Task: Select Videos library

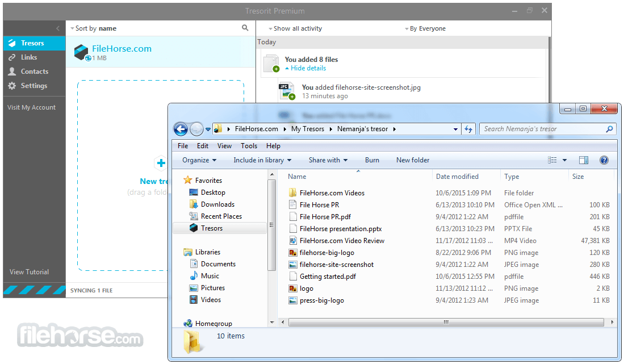Action: pyautogui.click(x=211, y=300)
